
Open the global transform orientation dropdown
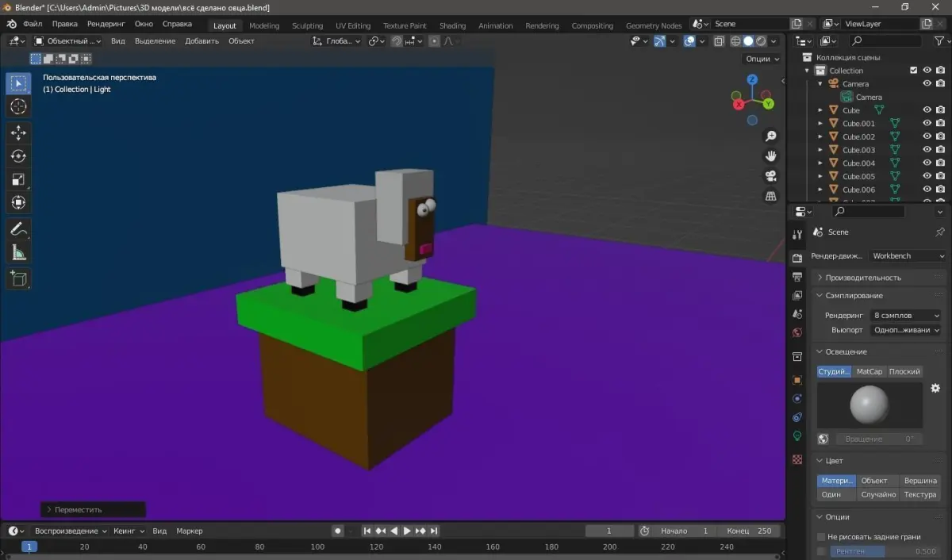tap(336, 41)
